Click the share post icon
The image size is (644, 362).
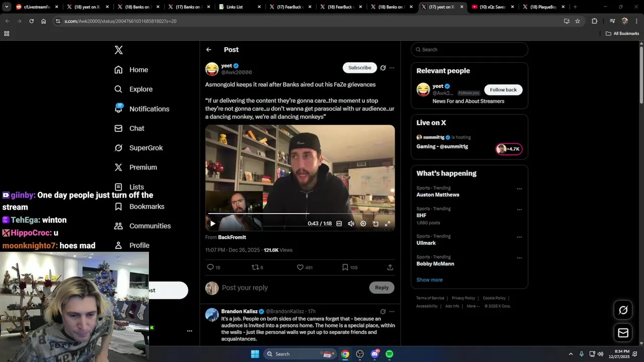pyautogui.click(x=390, y=267)
